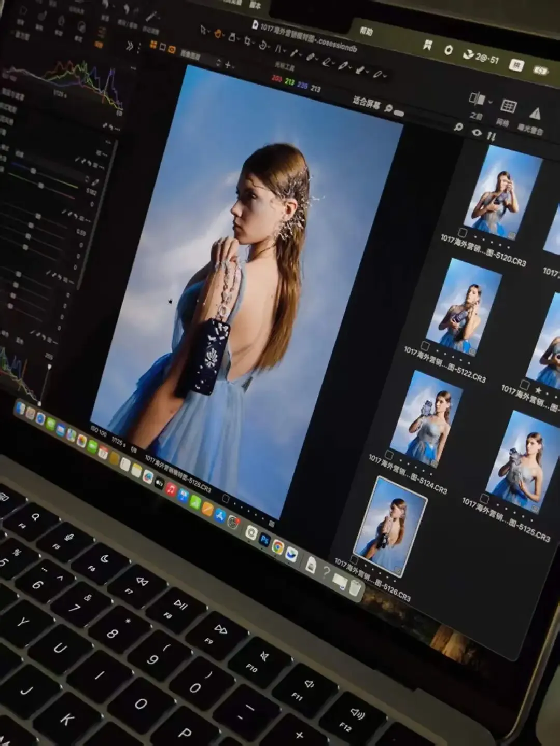The image size is (560, 746).
Task: Move the Levels white point handle at 255
Action: pos(50,366)
